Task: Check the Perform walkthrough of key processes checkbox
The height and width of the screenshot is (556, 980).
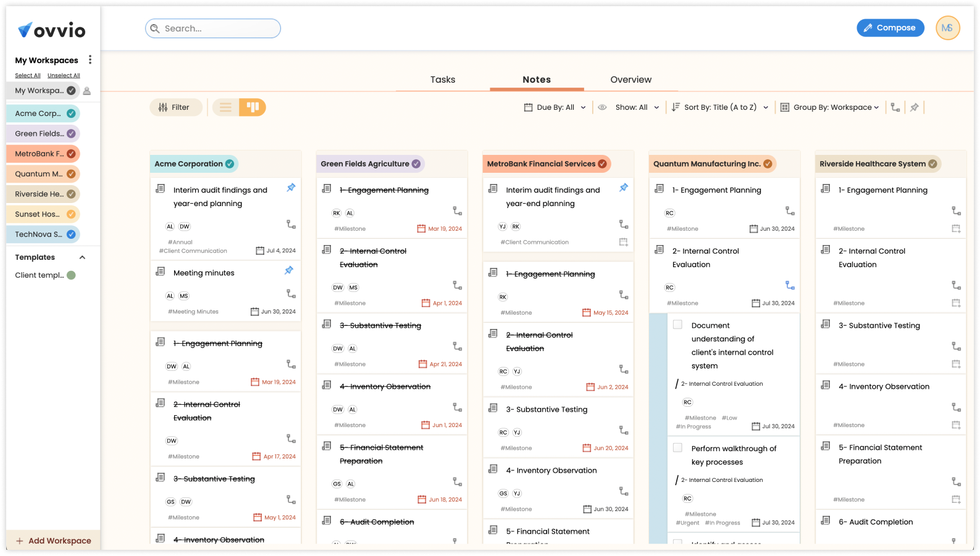Action: [677, 447]
